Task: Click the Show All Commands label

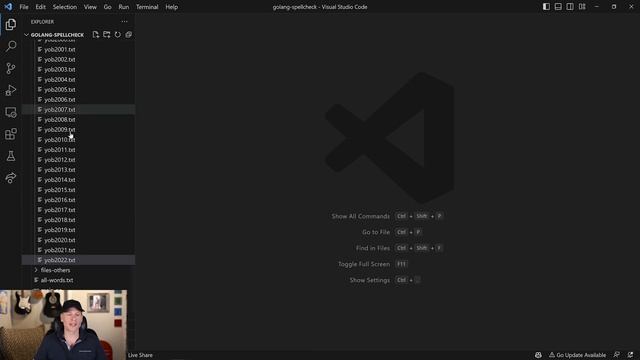Action: [360, 216]
